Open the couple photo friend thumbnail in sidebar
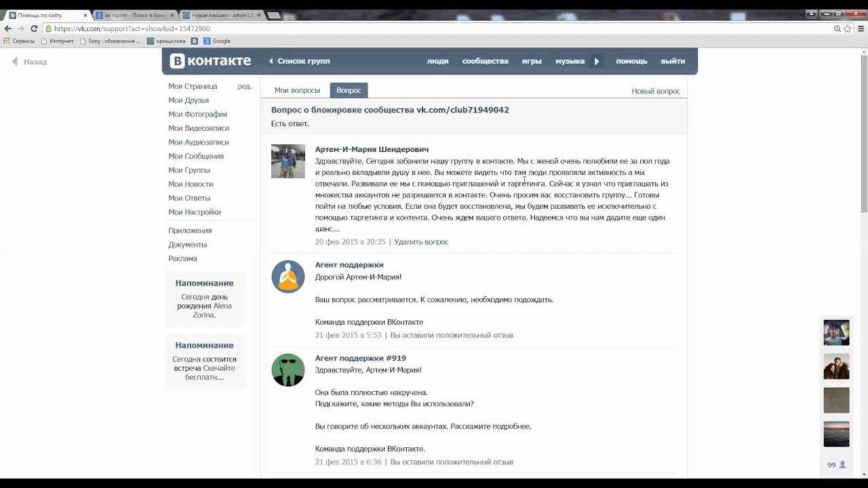Screen dimensions: 868x488 [x=836, y=367]
